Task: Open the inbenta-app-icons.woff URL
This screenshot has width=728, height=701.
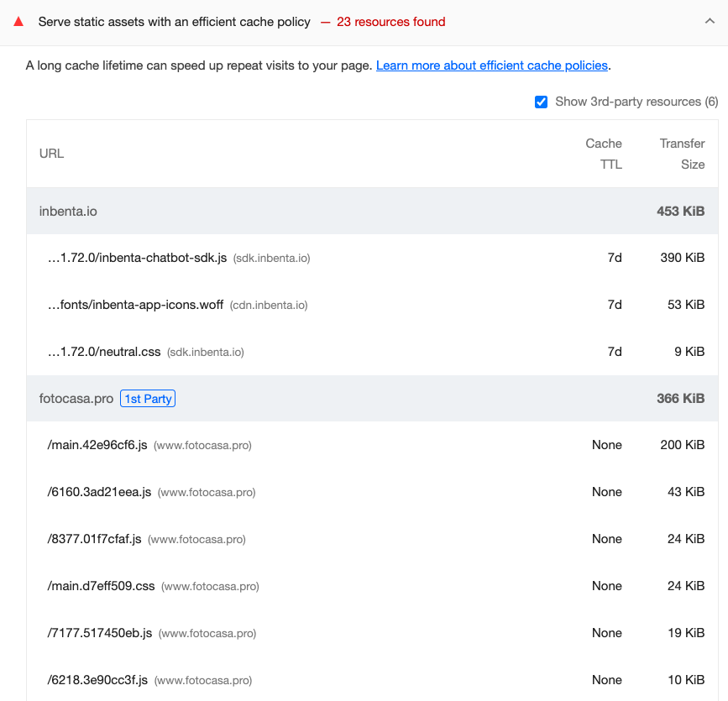Action: pyautogui.click(x=135, y=305)
